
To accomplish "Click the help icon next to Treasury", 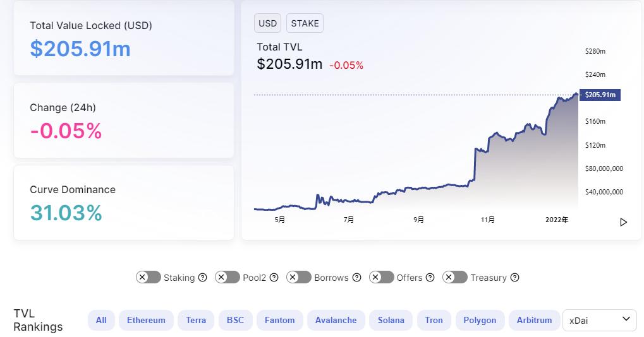I will [x=514, y=278].
